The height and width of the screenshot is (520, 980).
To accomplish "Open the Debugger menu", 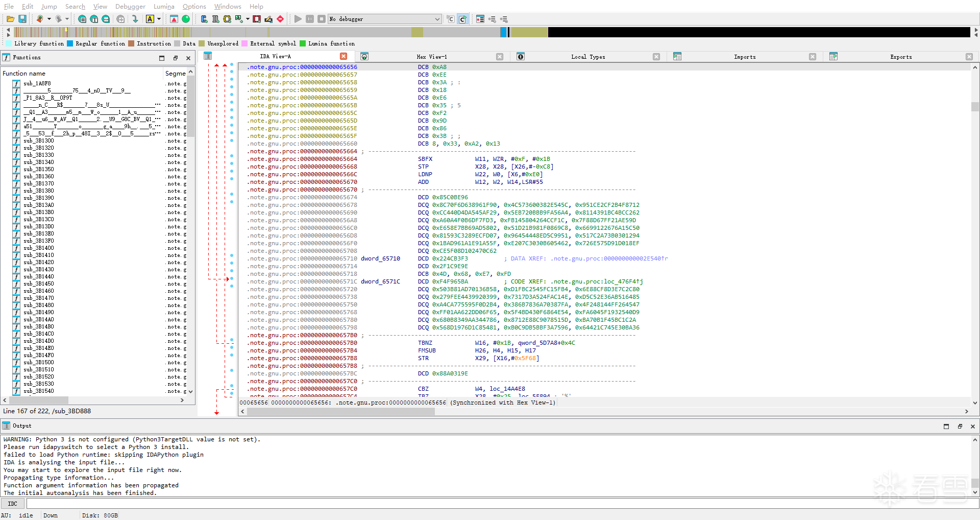I will (130, 6).
